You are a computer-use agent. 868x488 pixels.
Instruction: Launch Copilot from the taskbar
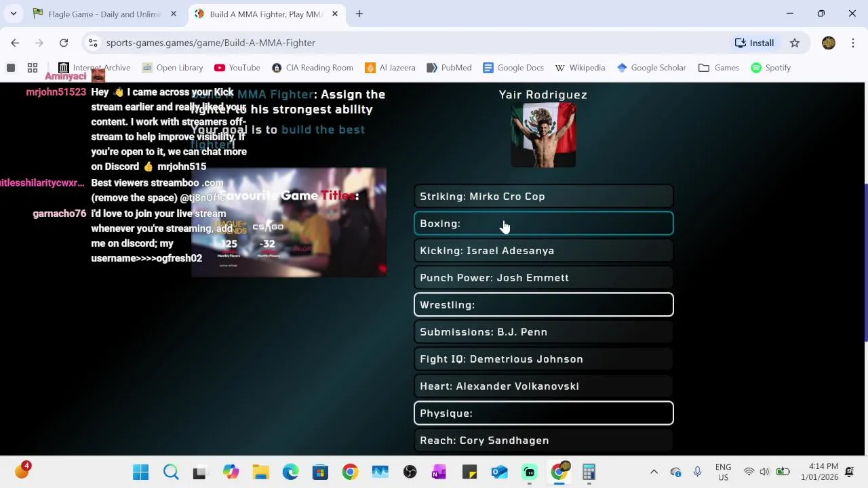click(231, 472)
